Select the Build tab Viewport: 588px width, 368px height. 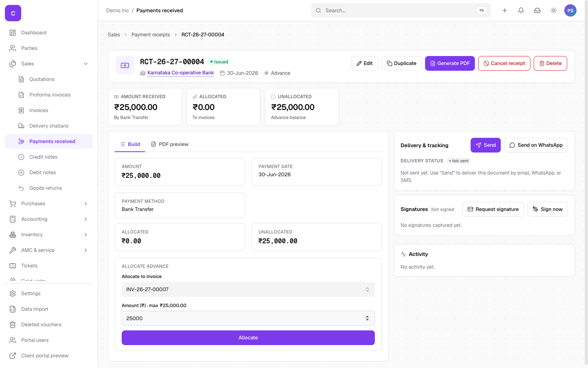click(x=130, y=144)
